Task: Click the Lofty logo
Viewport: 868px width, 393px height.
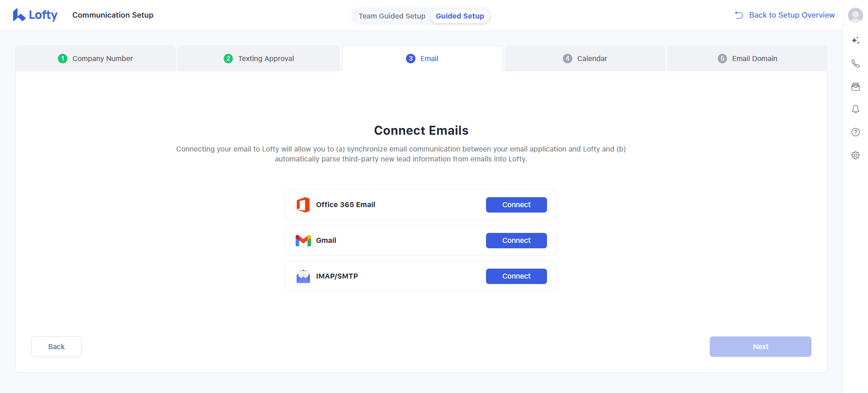Action: [35, 15]
